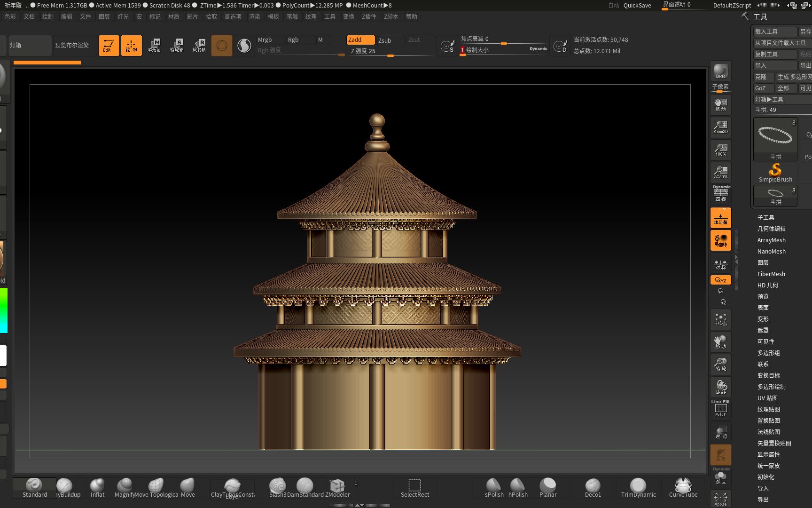Open the BPR render icon at top right
812x508 pixels.
[x=720, y=71]
